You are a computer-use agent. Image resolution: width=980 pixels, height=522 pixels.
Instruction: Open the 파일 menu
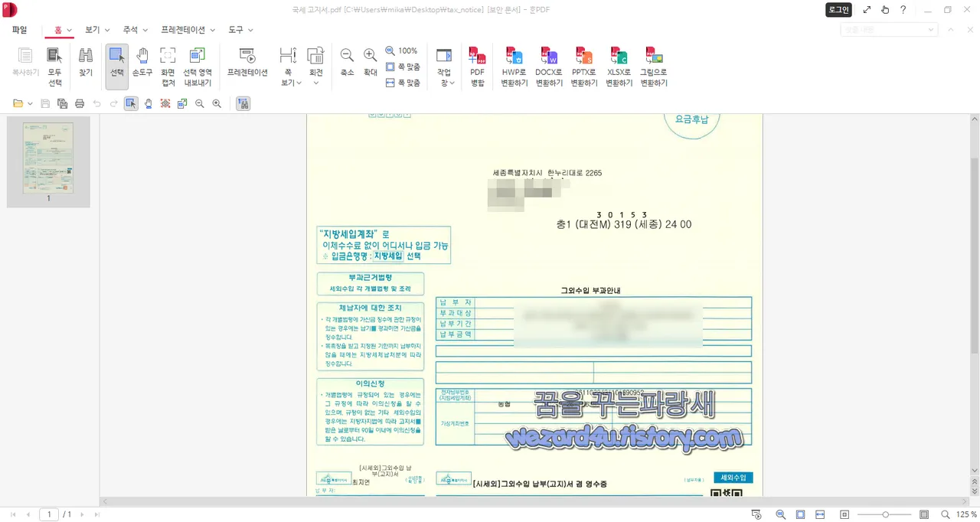(20, 30)
